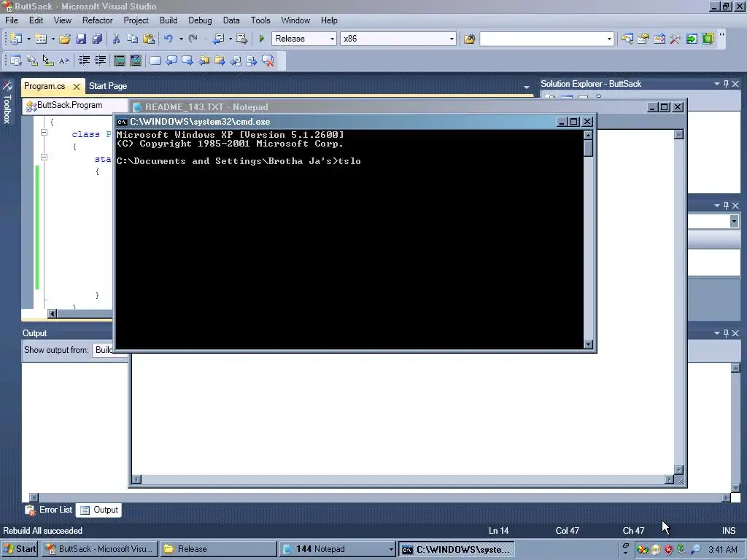
Task: Click the Open File folder icon
Action: tap(65, 39)
